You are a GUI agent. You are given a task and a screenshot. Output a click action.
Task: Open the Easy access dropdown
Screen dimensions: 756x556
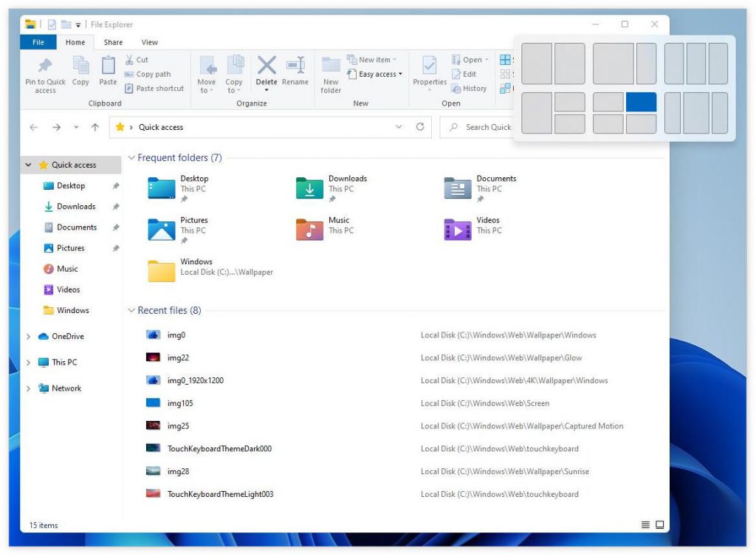click(380, 74)
